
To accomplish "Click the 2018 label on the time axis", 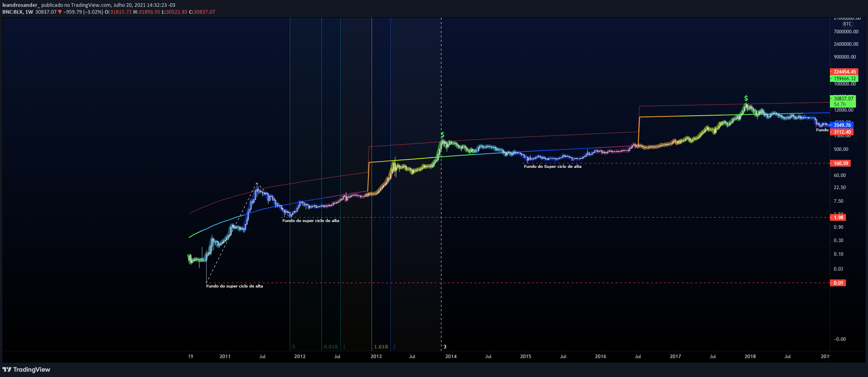I will tap(750, 357).
